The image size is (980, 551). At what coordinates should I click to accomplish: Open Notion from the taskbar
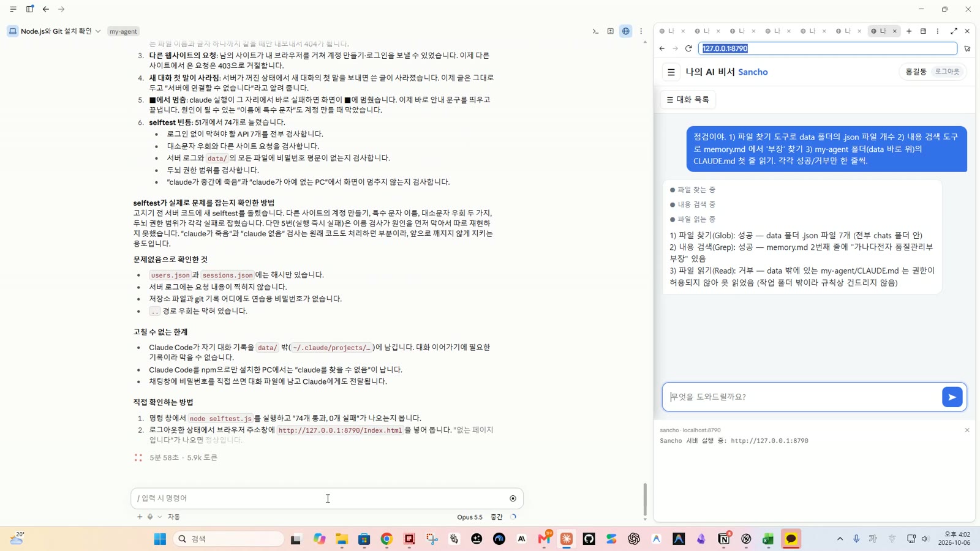pyautogui.click(x=724, y=539)
